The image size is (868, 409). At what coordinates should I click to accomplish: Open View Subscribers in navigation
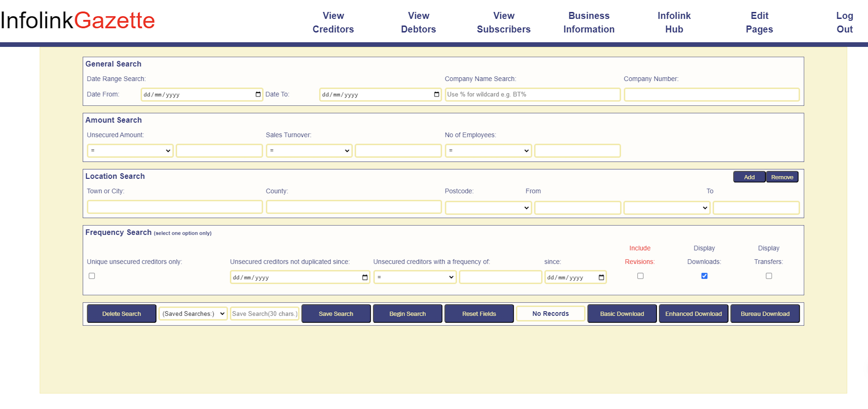click(503, 22)
